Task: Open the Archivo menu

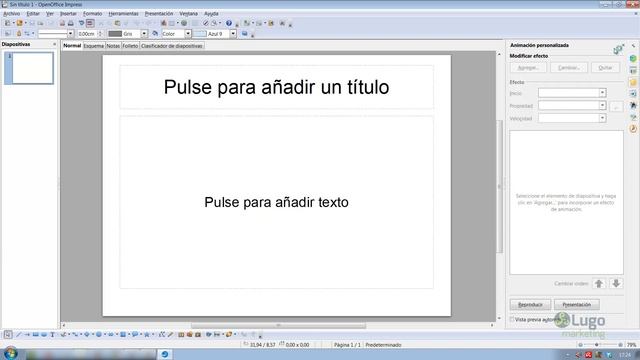Action: pyautogui.click(x=11, y=13)
